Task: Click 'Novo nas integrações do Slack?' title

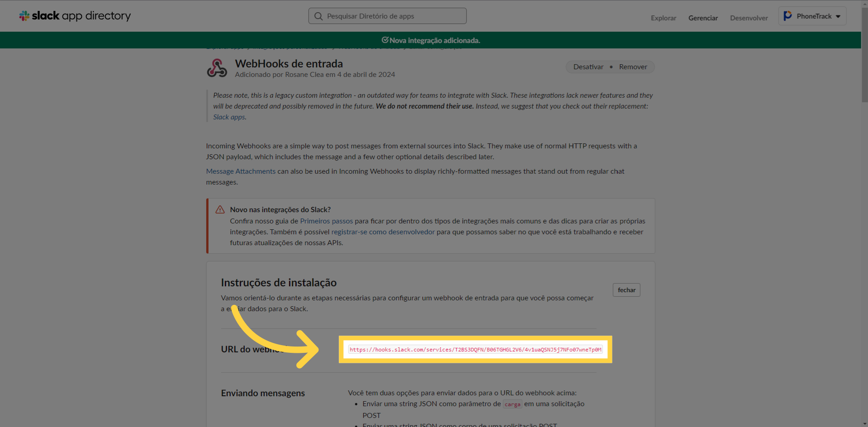Action: (x=280, y=210)
